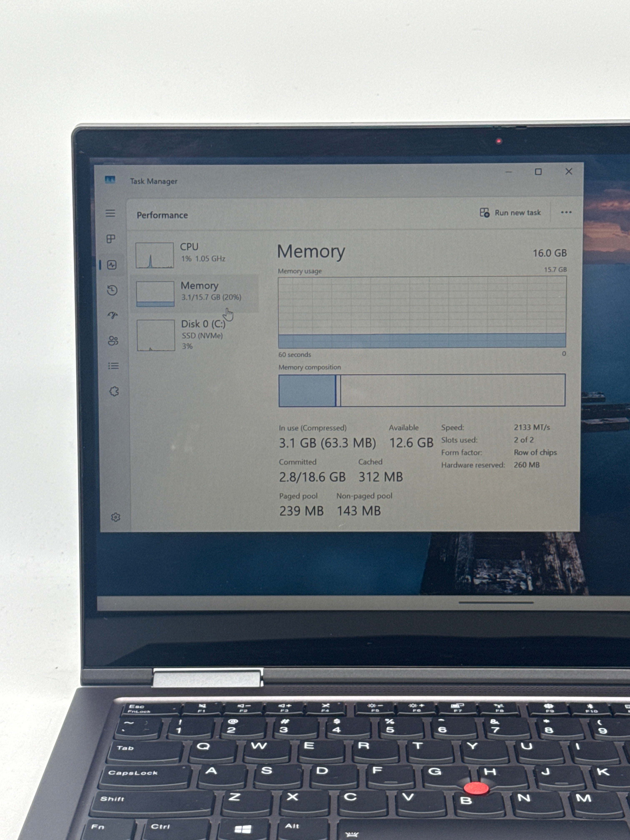The height and width of the screenshot is (840, 630).
Task: Open the Users page icon
Action: (x=113, y=341)
